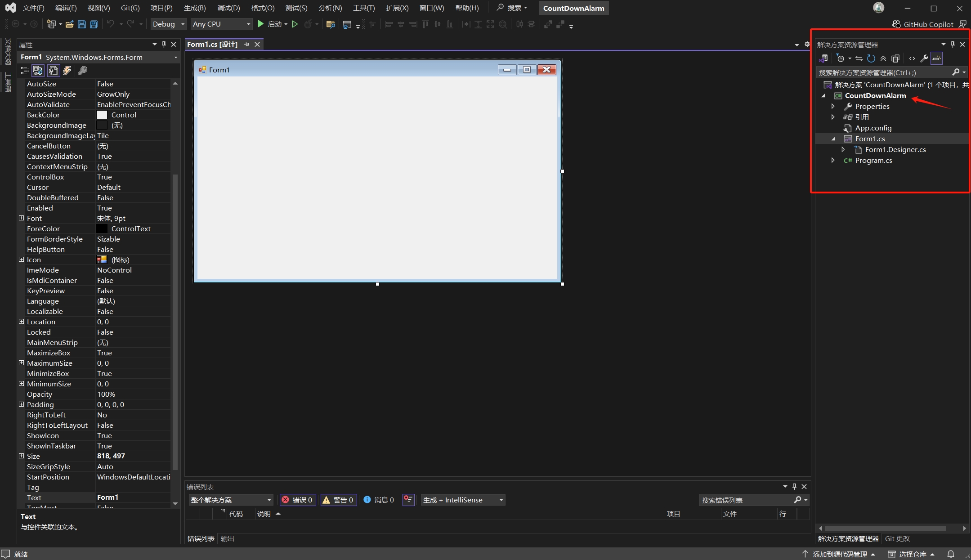Expand the Program.cs tree node
This screenshot has height=560, width=971.
pyautogui.click(x=833, y=161)
